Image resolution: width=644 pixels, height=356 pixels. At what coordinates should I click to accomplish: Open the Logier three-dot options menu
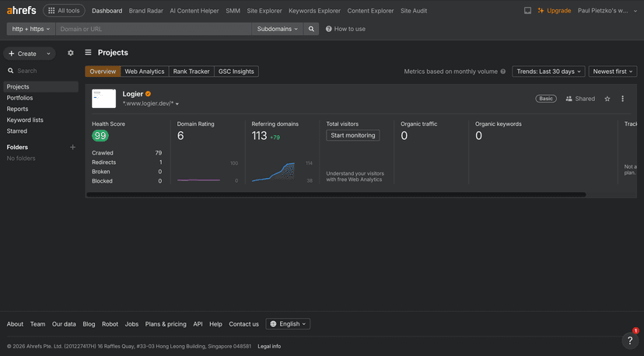623,99
